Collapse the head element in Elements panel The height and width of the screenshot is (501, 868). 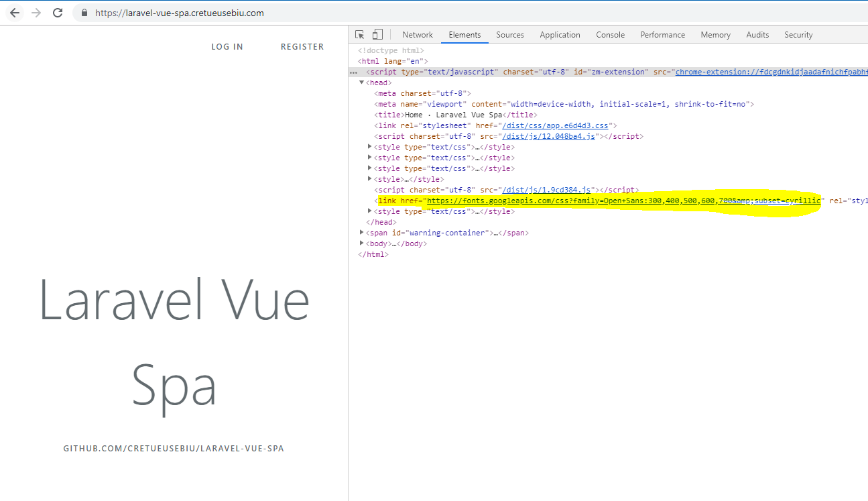pyautogui.click(x=361, y=82)
